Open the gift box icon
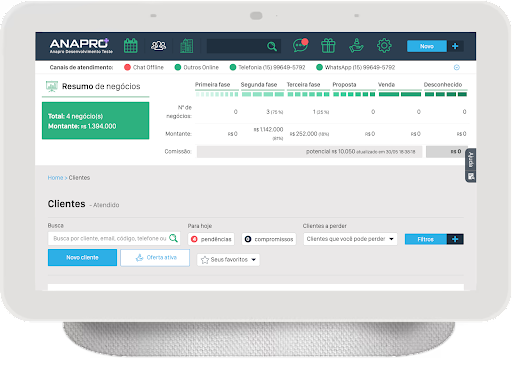 328,46
